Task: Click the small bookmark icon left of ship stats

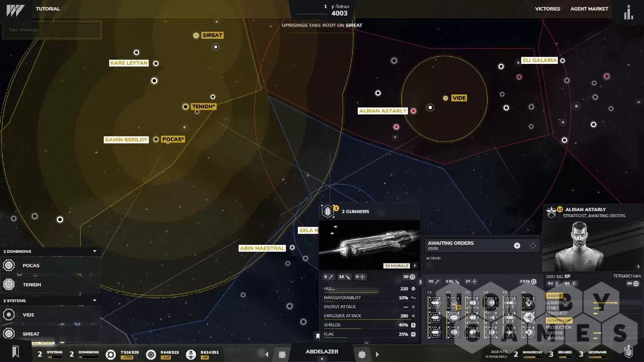Action: (317, 336)
